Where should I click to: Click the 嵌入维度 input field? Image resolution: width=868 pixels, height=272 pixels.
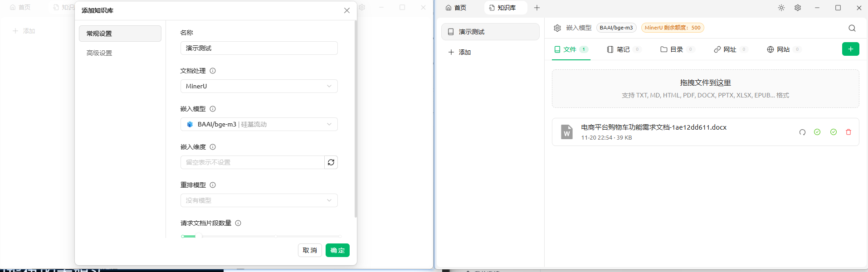point(253,162)
